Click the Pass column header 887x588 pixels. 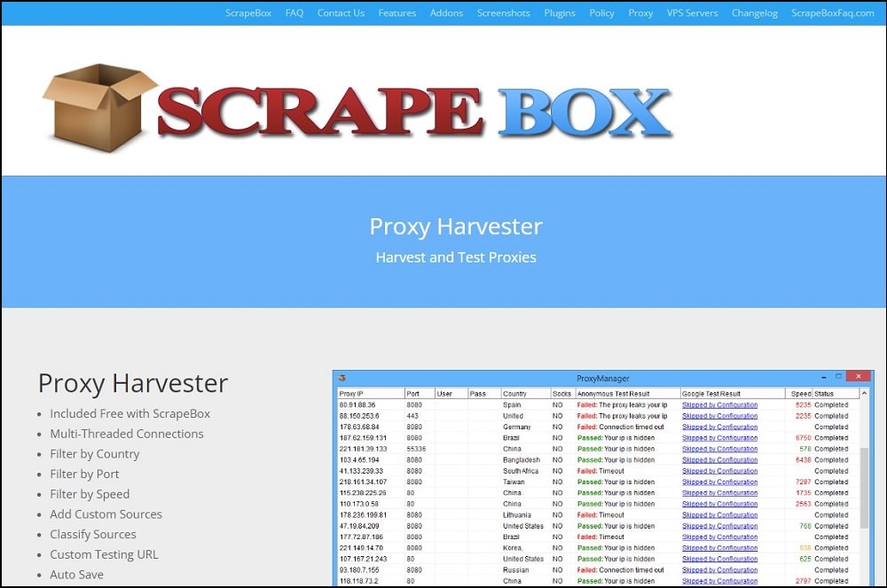tap(484, 394)
